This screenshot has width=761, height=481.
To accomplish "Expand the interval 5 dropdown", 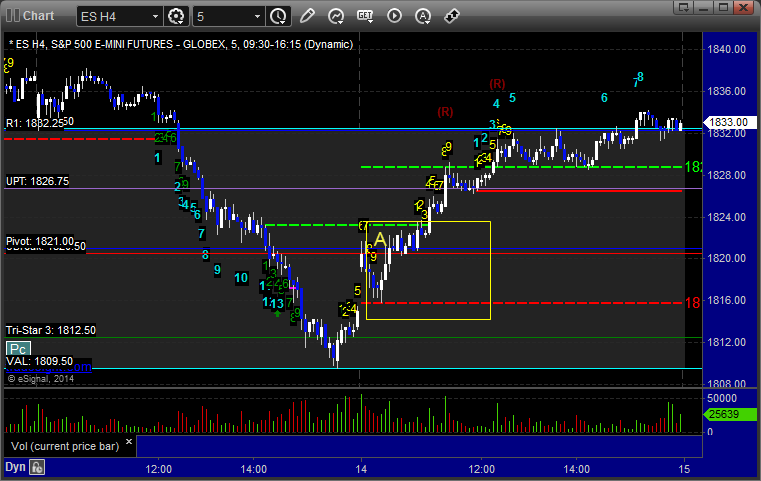I will [x=258, y=17].
